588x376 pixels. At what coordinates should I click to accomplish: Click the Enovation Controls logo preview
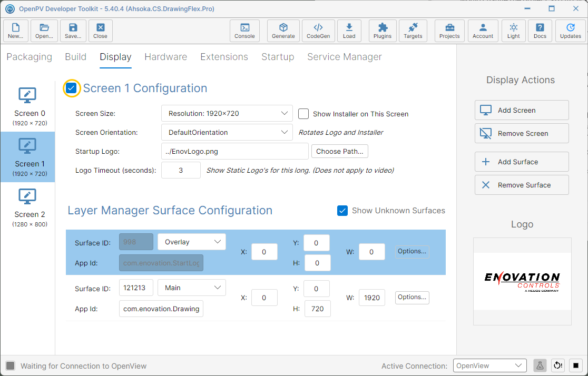(522, 281)
